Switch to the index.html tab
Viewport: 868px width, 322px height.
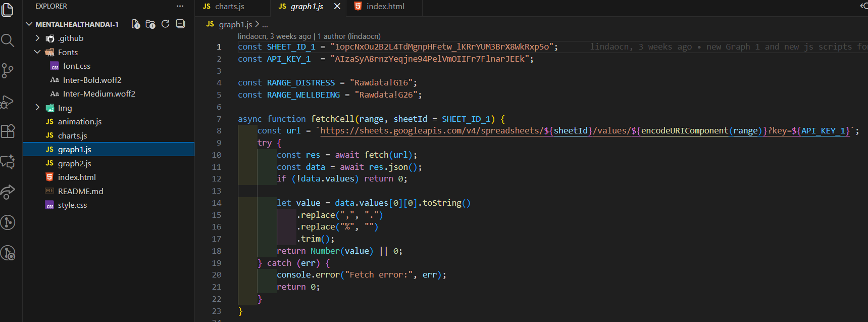coord(385,7)
